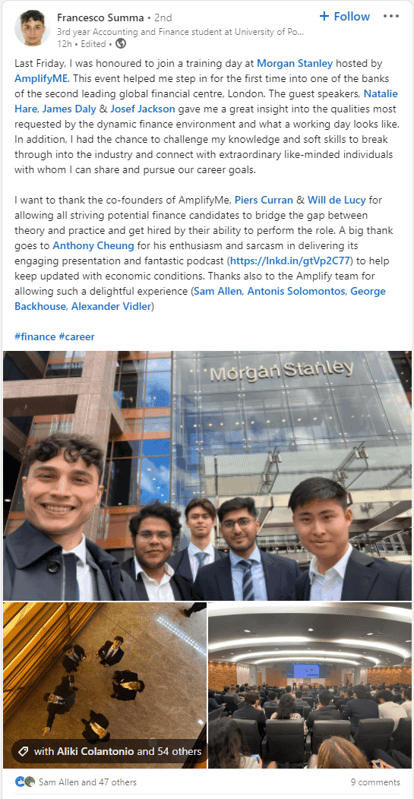
Task: Open the overhead lobby photo
Action: (x=105, y=685)
